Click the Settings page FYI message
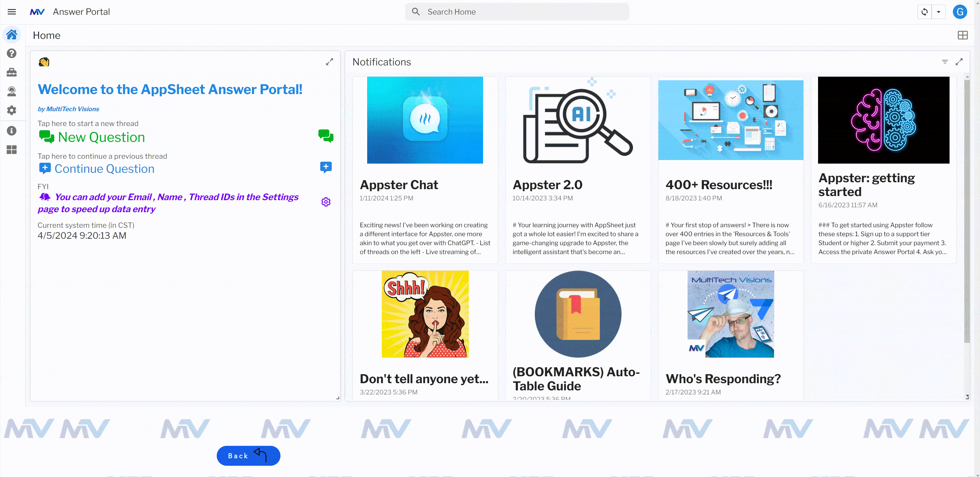Viewport: 980px width, 477px height. click(x=168, y=203)
